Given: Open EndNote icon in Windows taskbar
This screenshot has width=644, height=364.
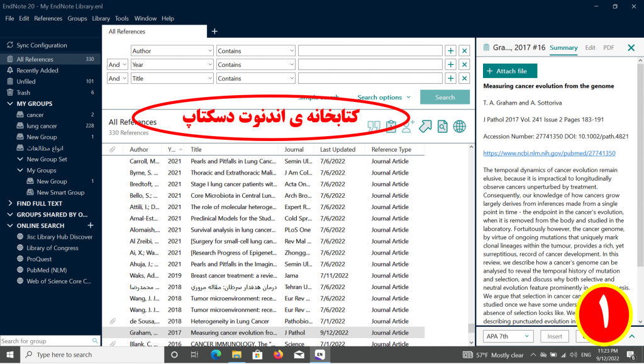Looking at the screenshot, I should pyautogui.click(x=319, y=355).
